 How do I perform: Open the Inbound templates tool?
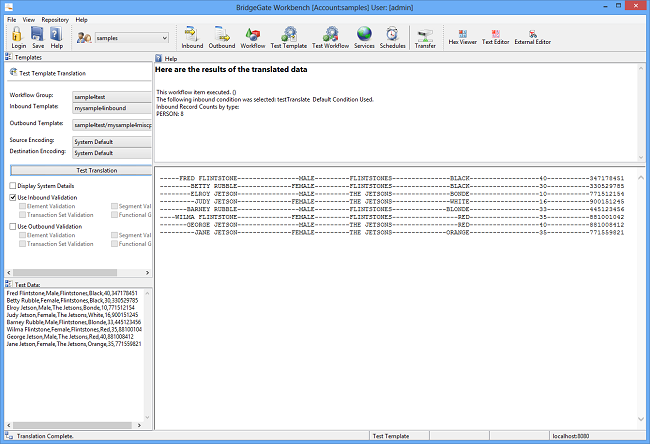192,34
